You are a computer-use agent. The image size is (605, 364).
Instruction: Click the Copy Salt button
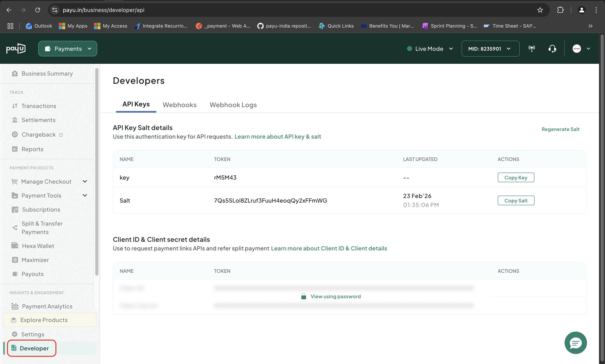[x=516, y=200]
